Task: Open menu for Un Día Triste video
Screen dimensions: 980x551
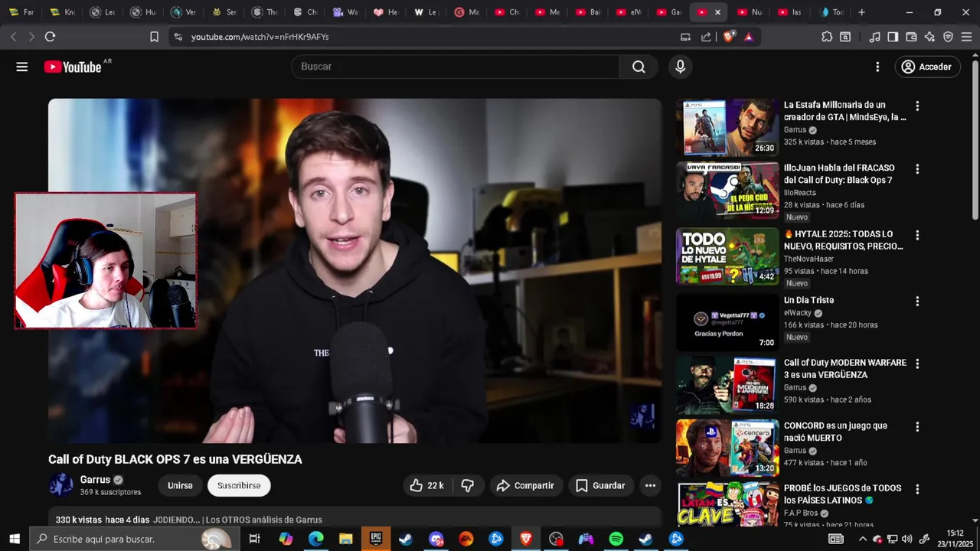Action: coord(917,302)
